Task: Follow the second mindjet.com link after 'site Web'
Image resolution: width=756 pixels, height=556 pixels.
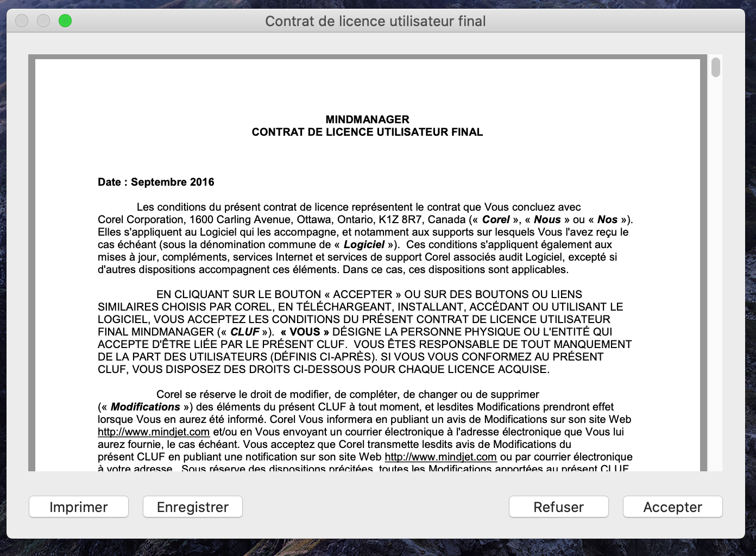Action: (440, 457)
